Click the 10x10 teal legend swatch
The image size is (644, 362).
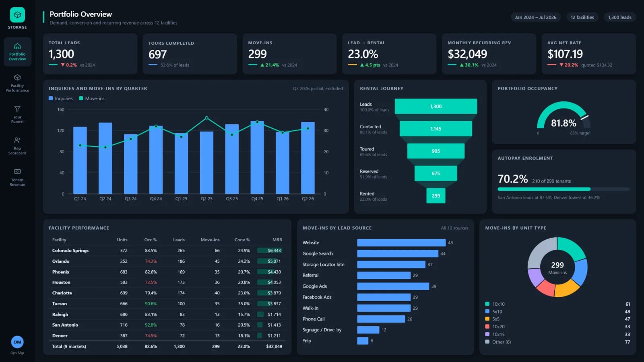pyautogui.click(x=487, y=304)
